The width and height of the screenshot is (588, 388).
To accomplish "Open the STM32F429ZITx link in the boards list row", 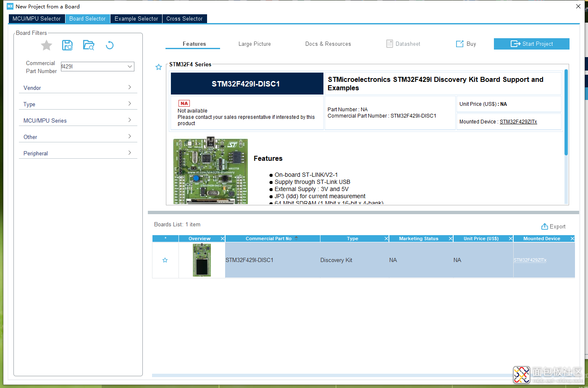I will coord(530,260).
